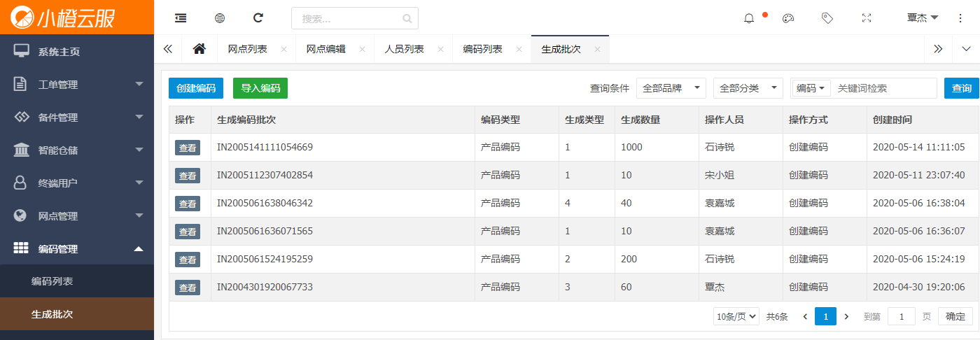Close the 人员列表 tab

[440, 49]
